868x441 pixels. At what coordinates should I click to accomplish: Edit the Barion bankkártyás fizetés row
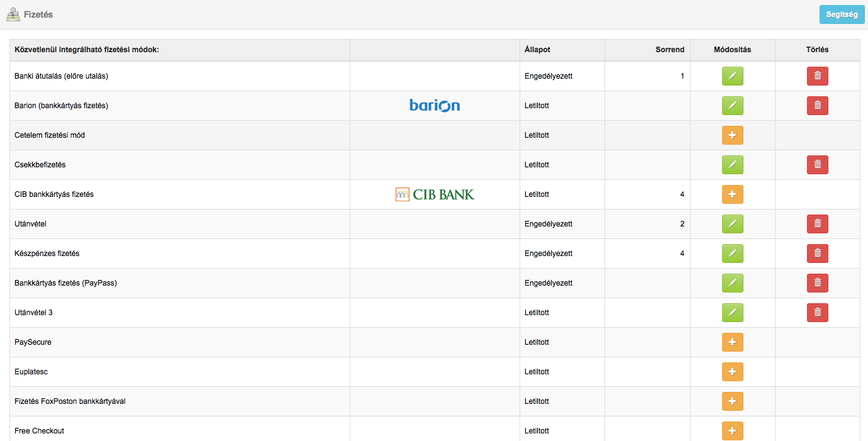click(x=732, y=106)
